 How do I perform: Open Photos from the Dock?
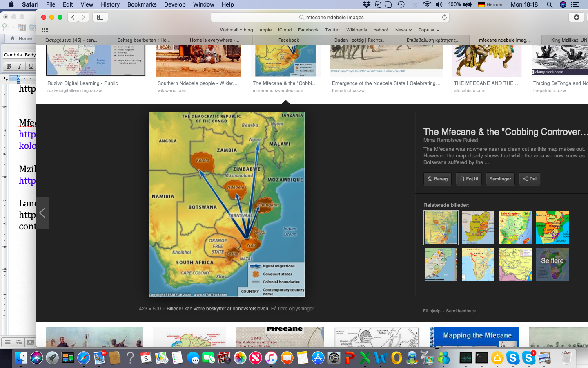240,358
